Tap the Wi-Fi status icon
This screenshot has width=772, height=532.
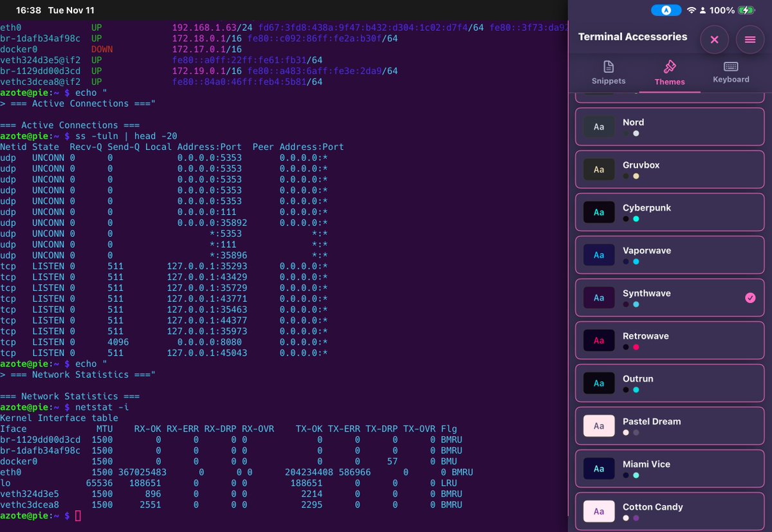tap(692, 10)
